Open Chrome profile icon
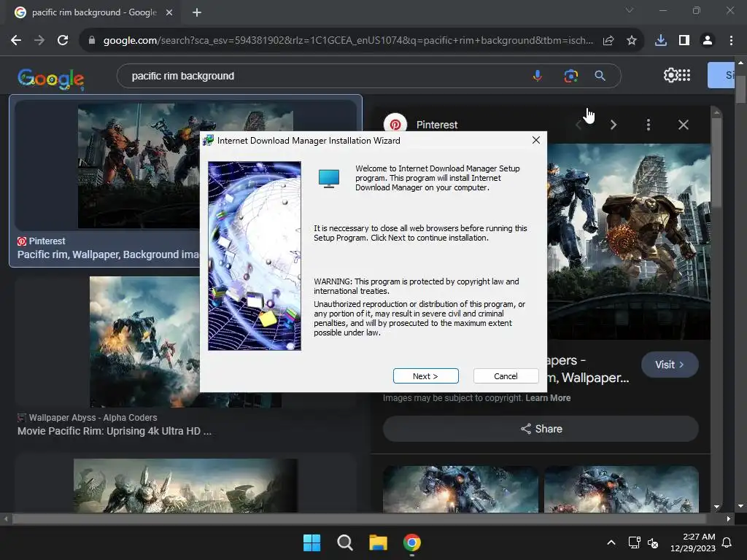The image size is (747, 560). point(708,41)
